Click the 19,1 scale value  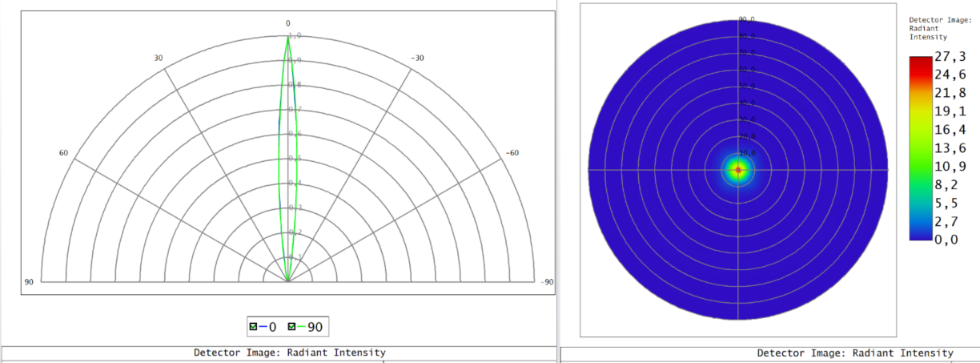(952, 111)
